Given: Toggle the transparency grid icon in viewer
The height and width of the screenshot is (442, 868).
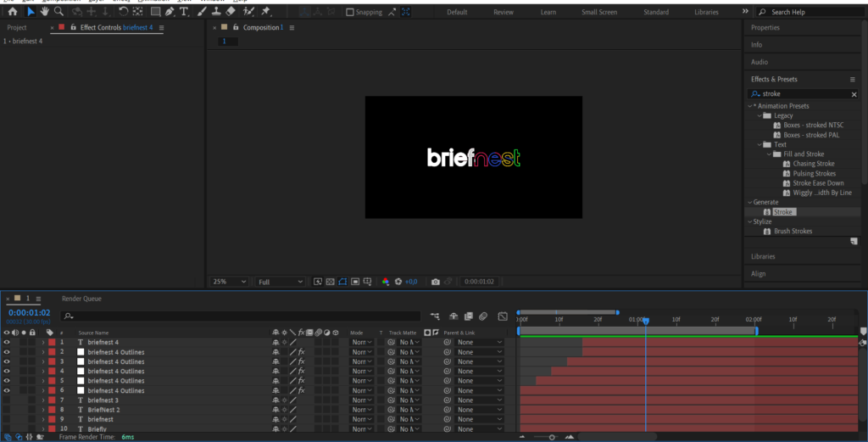Looking at the screenshot, I should 330,282.
